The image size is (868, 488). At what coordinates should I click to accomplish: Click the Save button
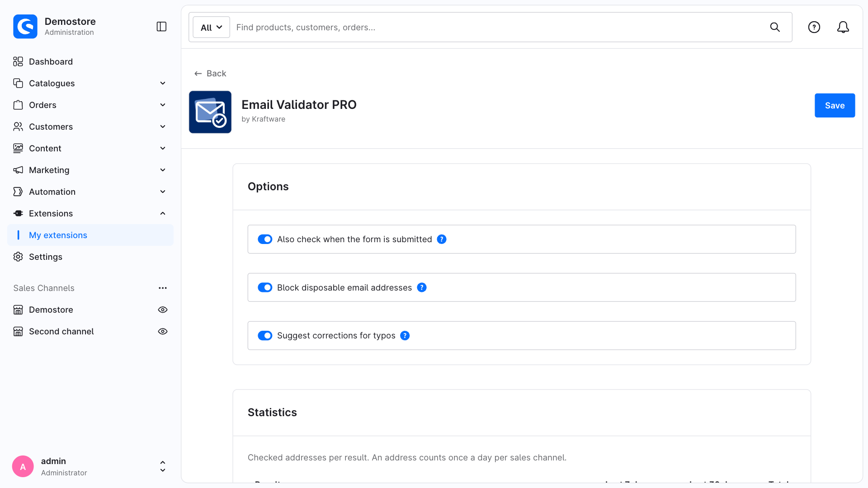click(835, 105)
